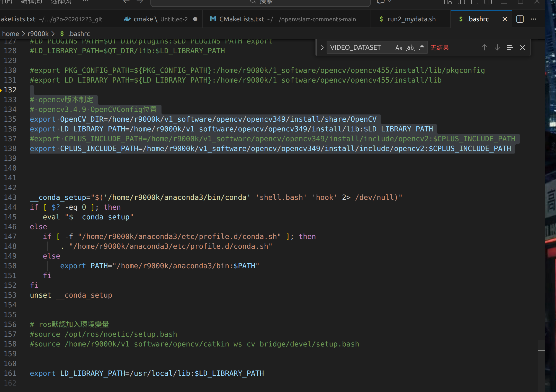Go to previous match arrow
The image size is (556, 392).
484,48
